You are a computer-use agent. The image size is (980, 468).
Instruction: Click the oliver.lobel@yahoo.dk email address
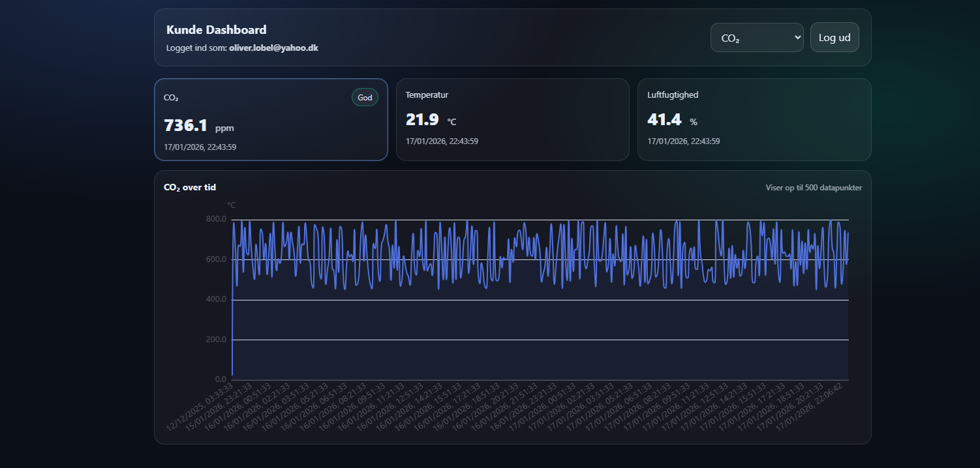(x=273, y=48)
